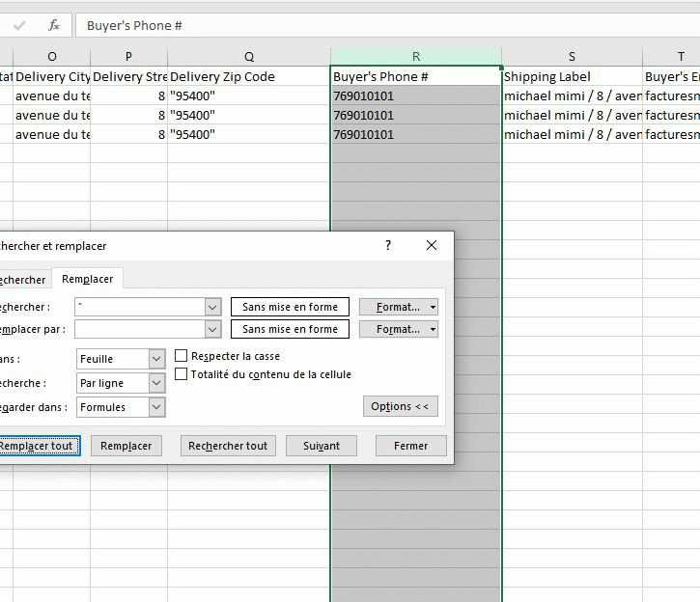Open the Par ligne search order dropdown
Viewport: 700px width, 602px height.
(x=156, y=383)
